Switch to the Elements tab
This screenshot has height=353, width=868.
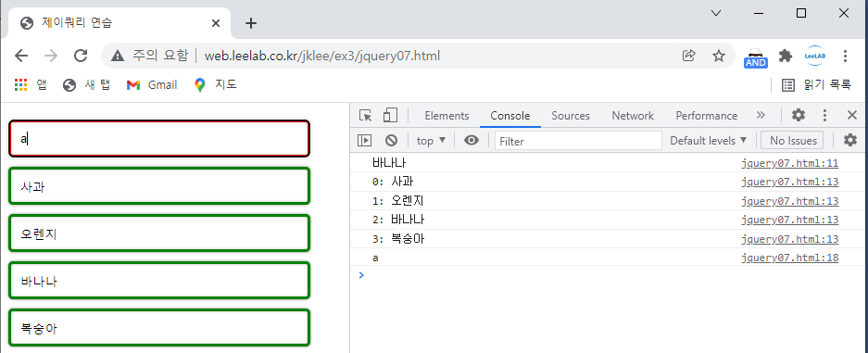click(x=447, y=116)
